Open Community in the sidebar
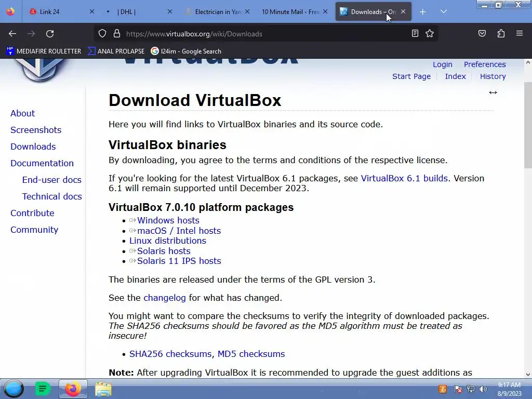The height and width of the screenshot is (399, 532). pos(34,230)
